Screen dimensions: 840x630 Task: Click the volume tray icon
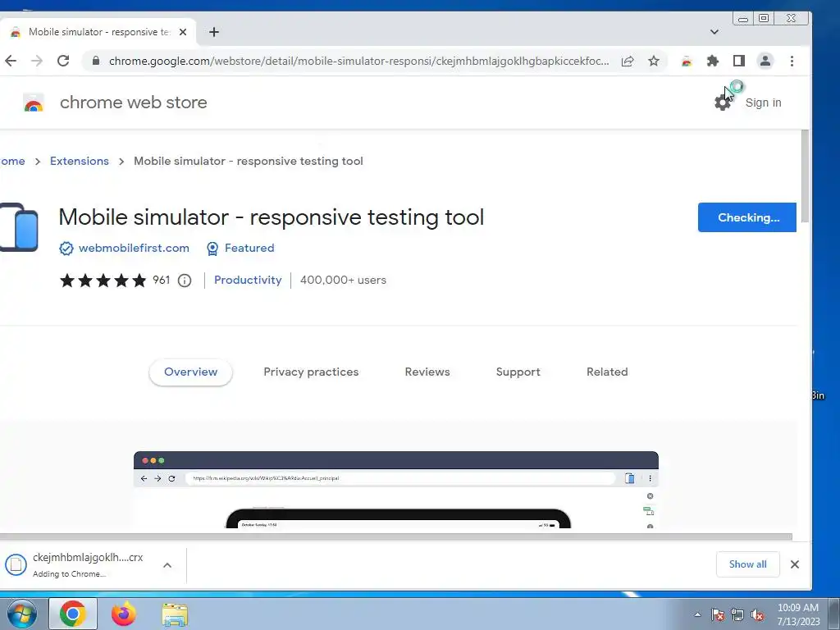[x=757, y=614]
